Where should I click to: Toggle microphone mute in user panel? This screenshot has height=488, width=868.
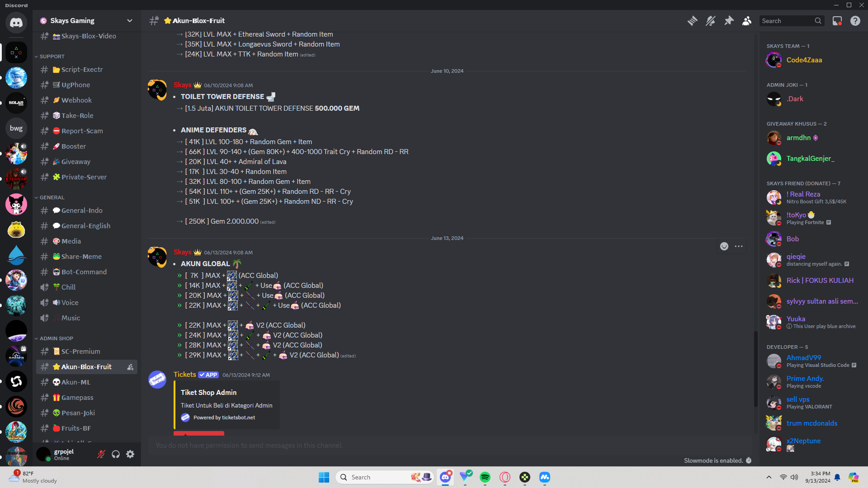coord(101,454)
